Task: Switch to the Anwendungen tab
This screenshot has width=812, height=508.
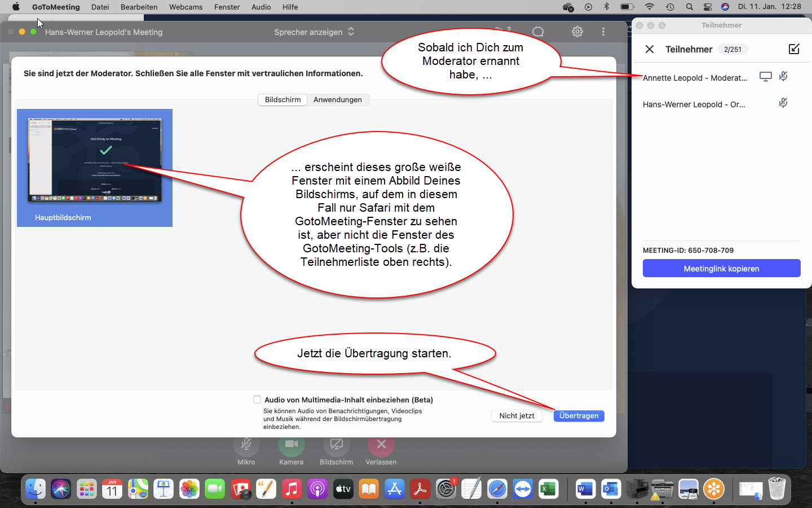Action: pos(338,99)
